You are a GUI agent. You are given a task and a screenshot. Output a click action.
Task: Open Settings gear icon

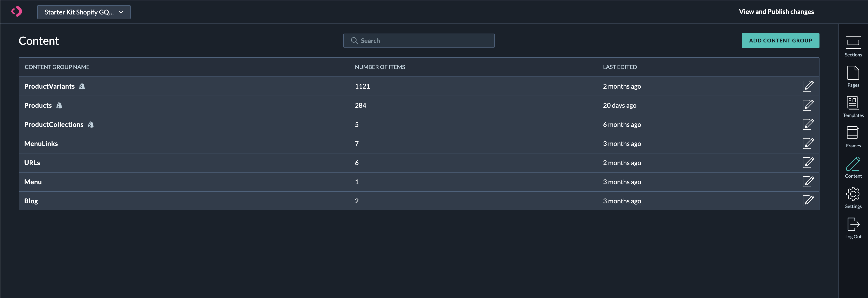click(x=853, y=197)
